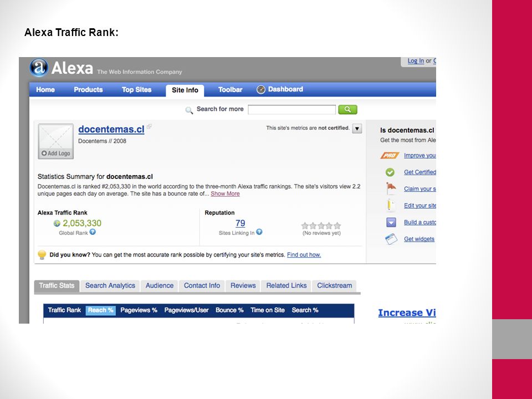Screen dimensions: 532x399
Task: Click the Alexa logo icon
Action: [x=39, y=68]
